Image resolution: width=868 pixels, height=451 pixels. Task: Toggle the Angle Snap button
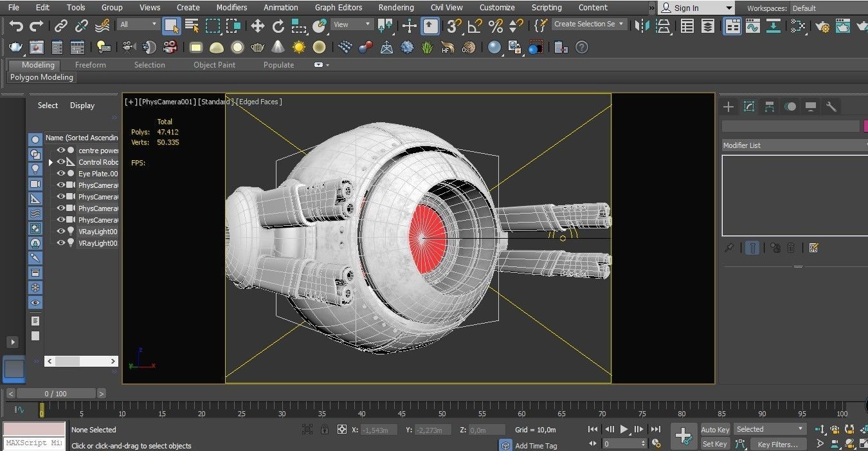click(475, 26)
